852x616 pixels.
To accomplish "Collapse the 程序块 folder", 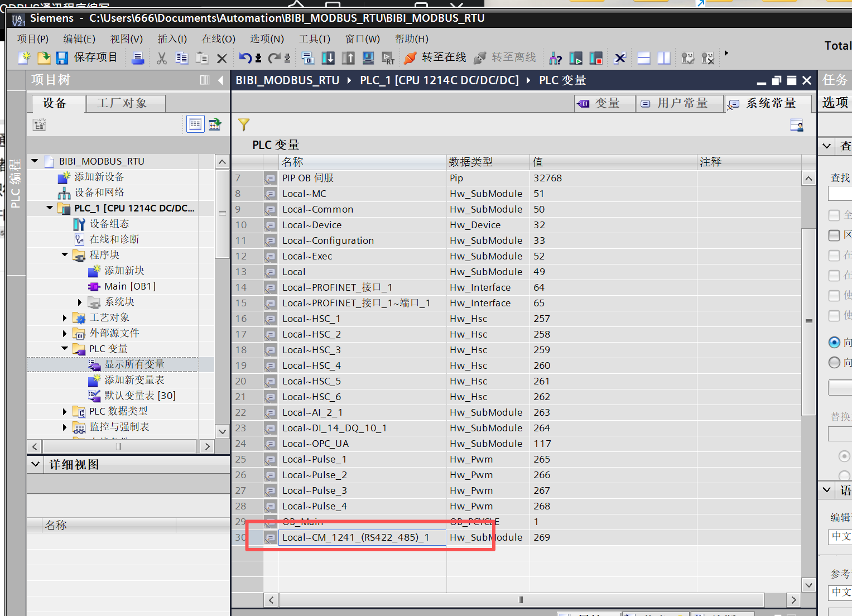I will [65, 254].
